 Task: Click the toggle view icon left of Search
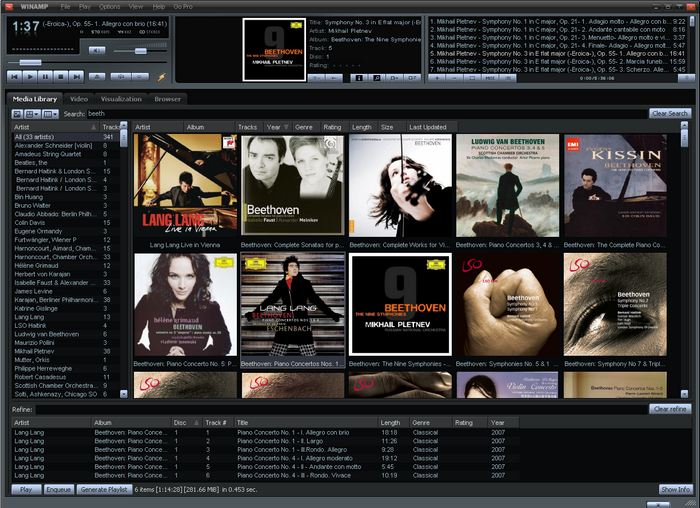17,114
